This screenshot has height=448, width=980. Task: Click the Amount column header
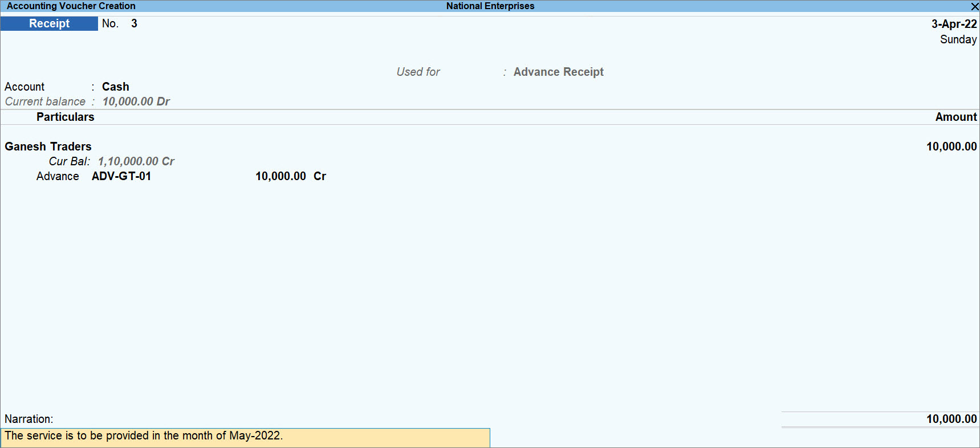956,117
